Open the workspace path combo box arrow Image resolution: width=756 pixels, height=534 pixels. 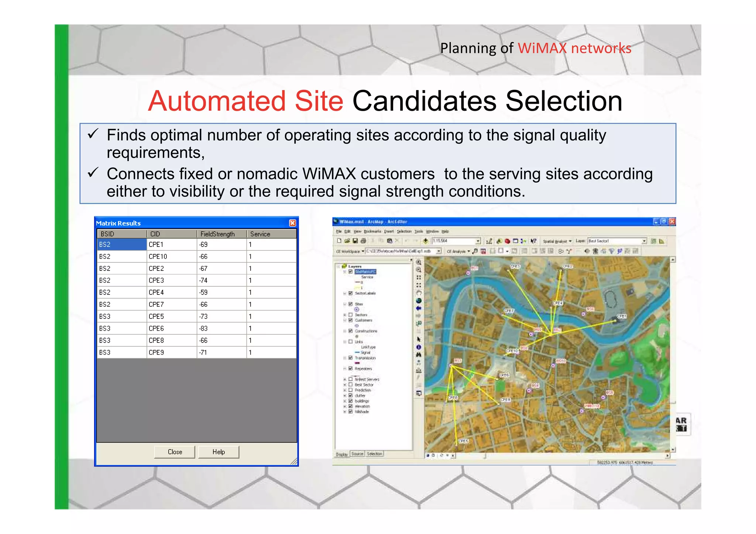[439, 251]
